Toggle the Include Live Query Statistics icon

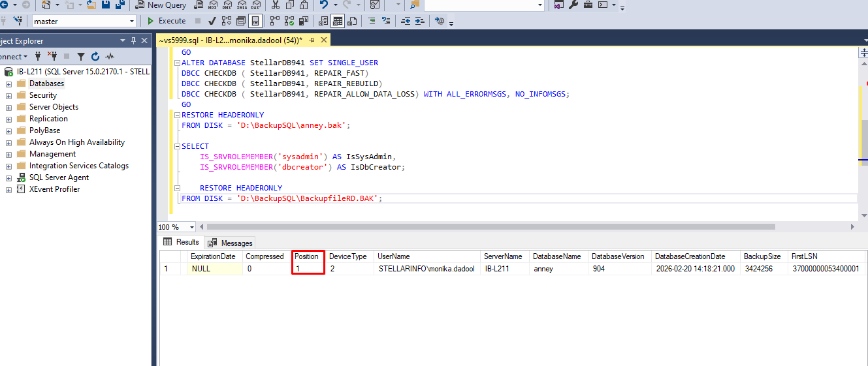tap(289, 21)
